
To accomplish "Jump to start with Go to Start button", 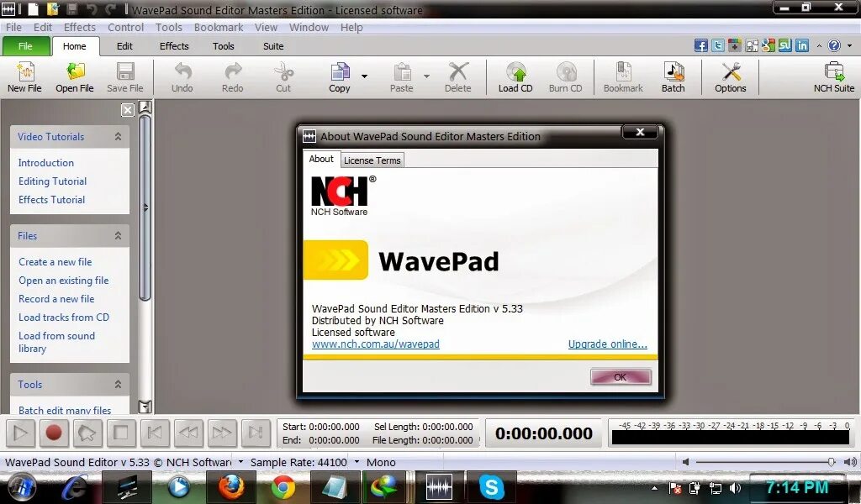I will coord(155,433).
